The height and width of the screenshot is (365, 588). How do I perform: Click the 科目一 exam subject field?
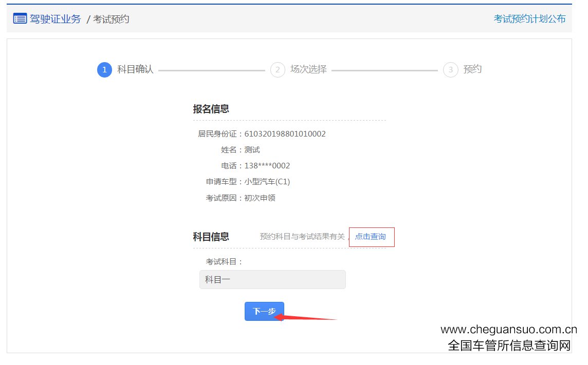[x=272, y=280]
